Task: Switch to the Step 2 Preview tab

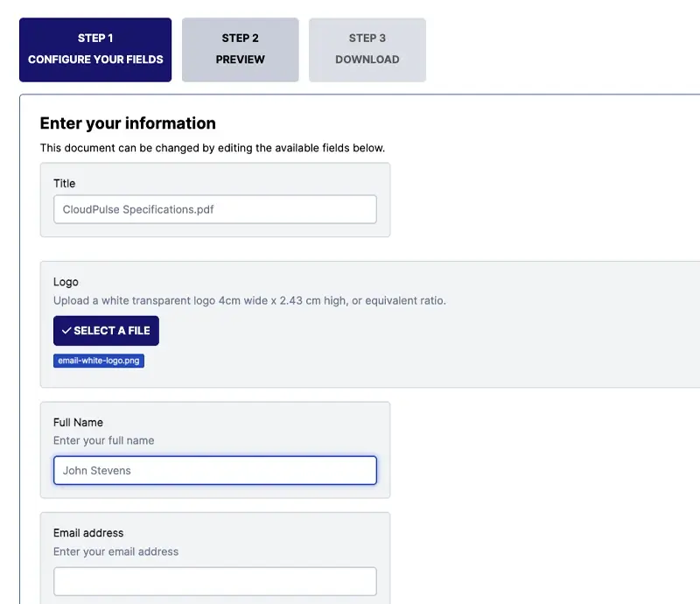Action: tap(241, 50)
